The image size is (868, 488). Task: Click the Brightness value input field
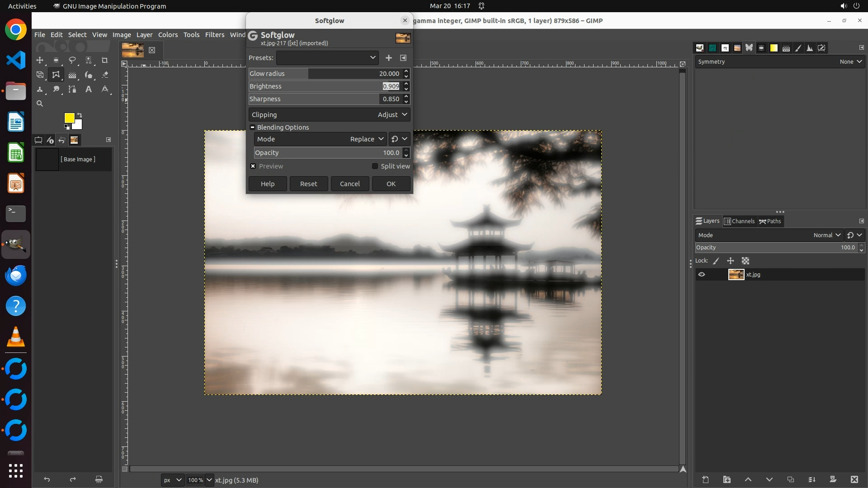point(391,86)
